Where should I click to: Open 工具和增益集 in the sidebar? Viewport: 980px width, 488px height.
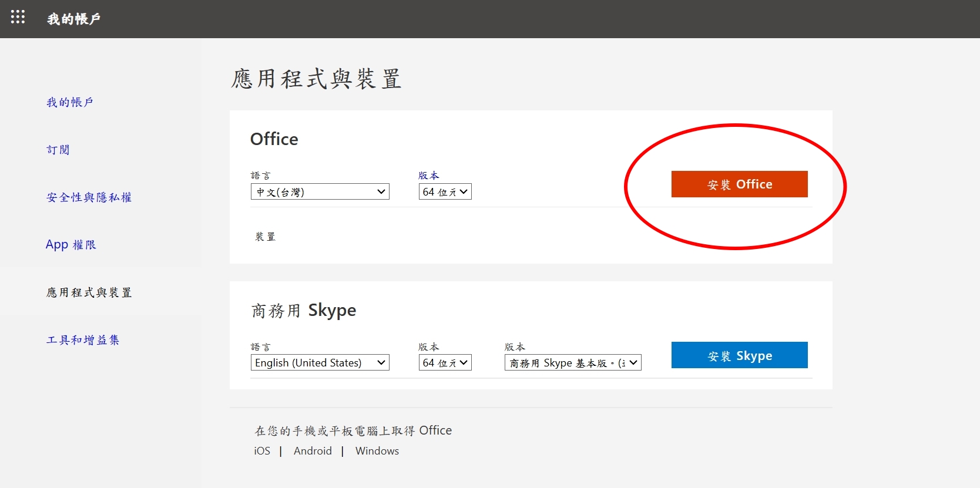(x=83, y=340)
